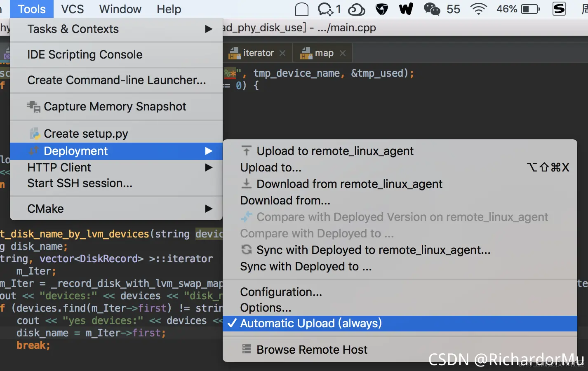Screen dimensions: 588x371
Task: Click the Upload to remote_linux_agent icon
Action: [246, 151]
